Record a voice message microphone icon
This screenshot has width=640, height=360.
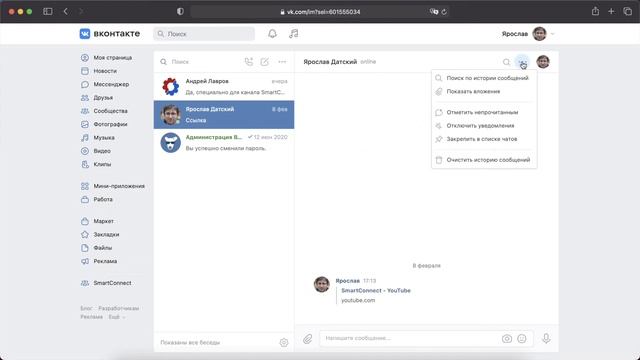click(x=546, y=338)
